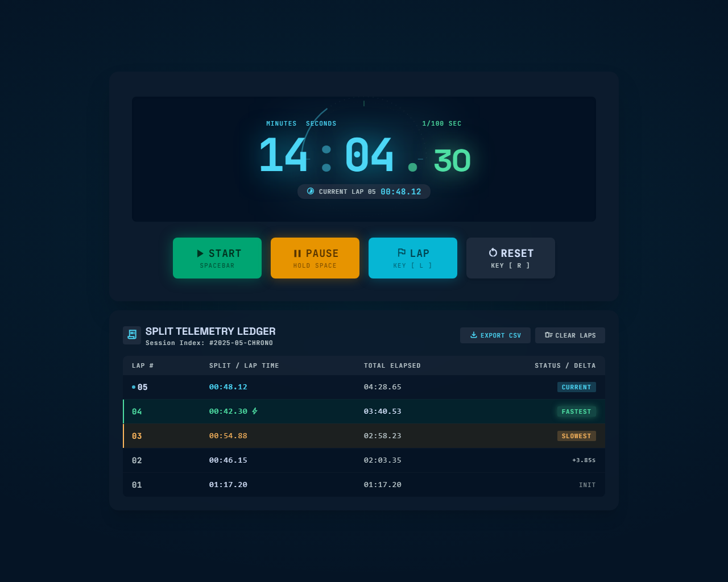Click the main minutes digits 14

click(283, 155)
